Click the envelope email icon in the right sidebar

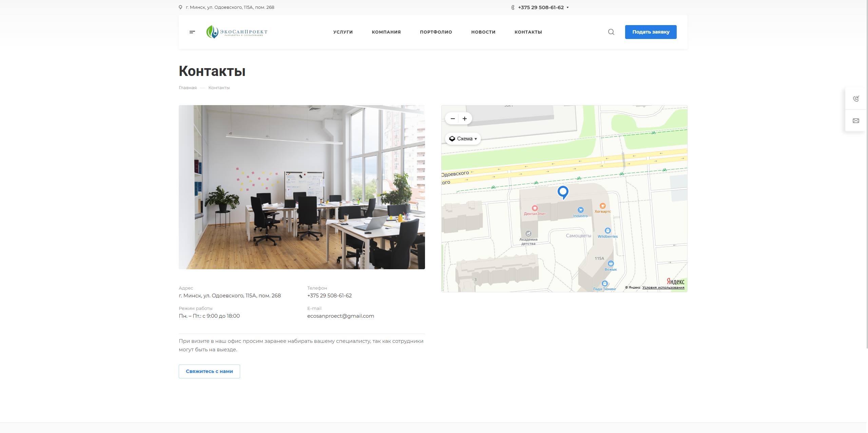(856, 120)
